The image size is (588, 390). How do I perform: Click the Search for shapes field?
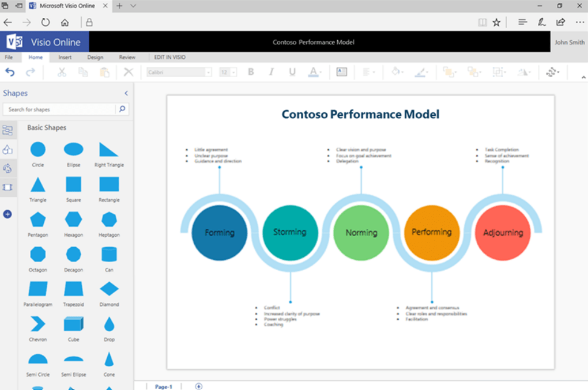coord(61,109)
